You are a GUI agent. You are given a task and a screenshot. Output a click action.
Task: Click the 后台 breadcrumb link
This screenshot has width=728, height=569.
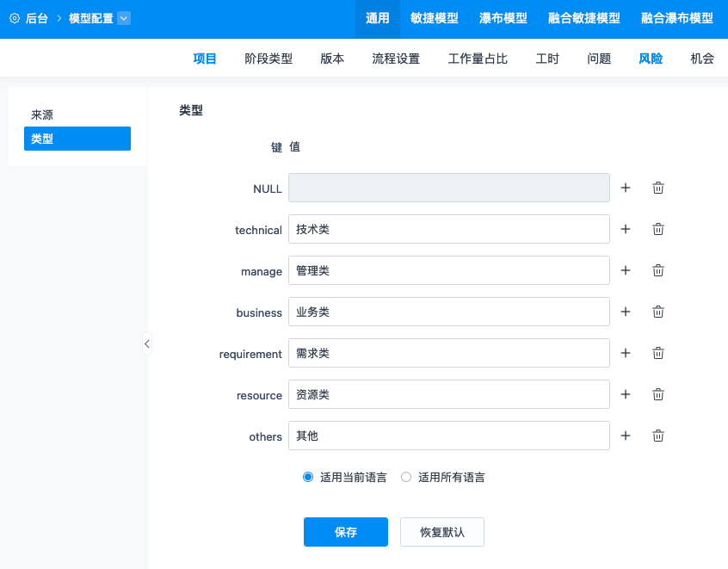point(37,18)
